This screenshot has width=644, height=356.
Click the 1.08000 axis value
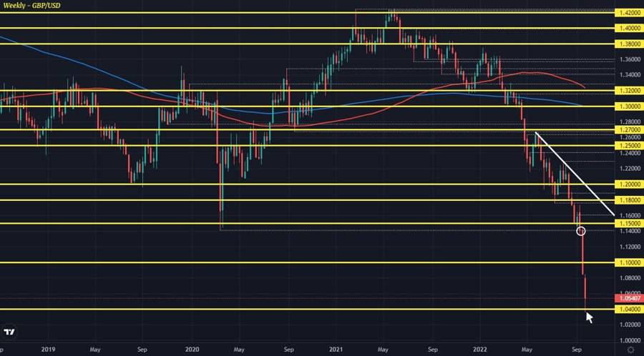coord(629,278)
